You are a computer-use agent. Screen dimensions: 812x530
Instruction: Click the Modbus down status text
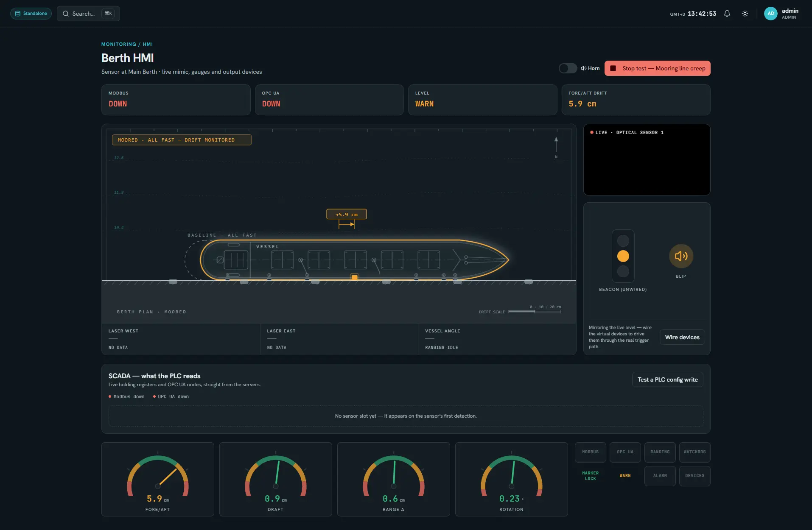click(129, 396)
